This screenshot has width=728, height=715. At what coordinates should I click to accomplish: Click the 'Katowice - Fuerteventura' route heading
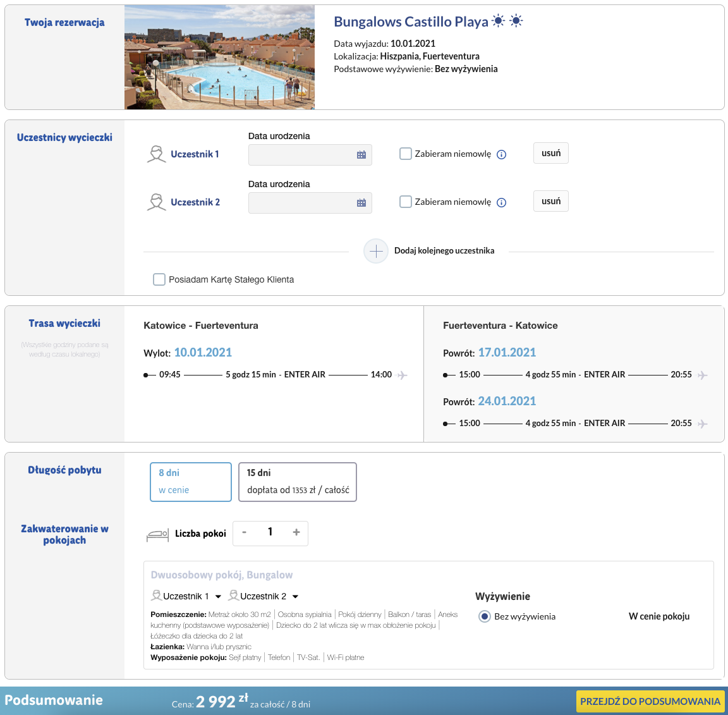pos(200,326)
